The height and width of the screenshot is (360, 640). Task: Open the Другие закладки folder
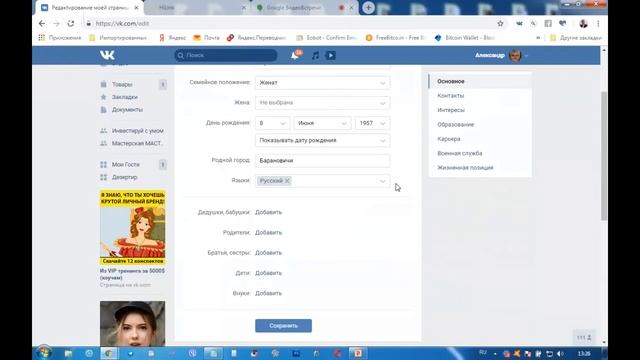click(x=576, y=38)
